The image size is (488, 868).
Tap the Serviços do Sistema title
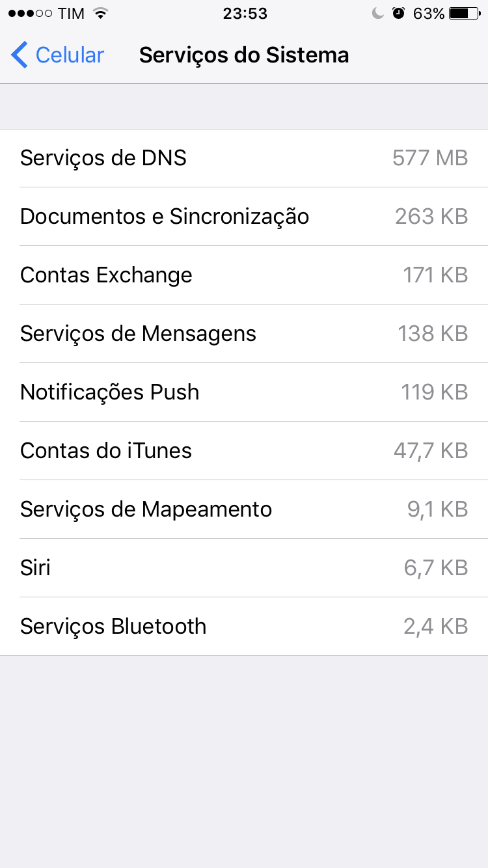click(244, 55)
